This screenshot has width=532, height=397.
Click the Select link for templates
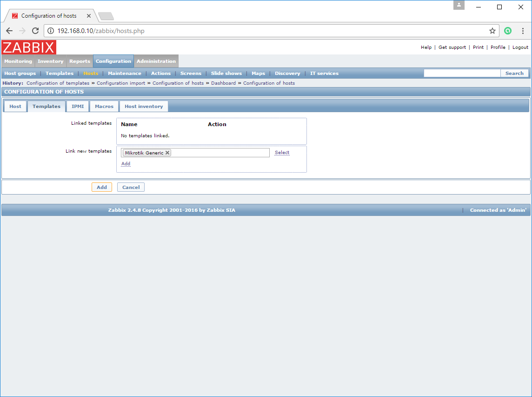coord(282,153)
